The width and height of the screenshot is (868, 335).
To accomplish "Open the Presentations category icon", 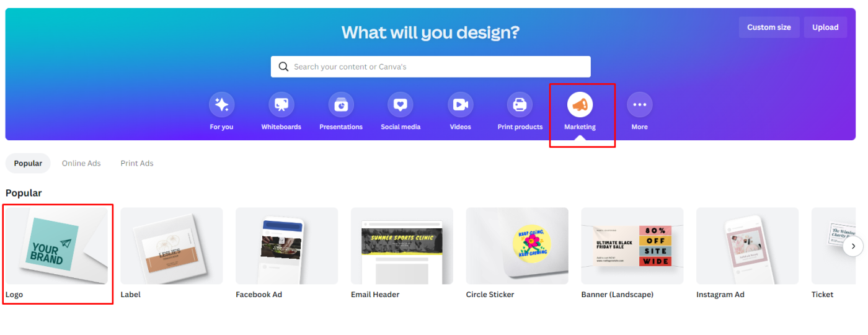I will coord(341,105).
